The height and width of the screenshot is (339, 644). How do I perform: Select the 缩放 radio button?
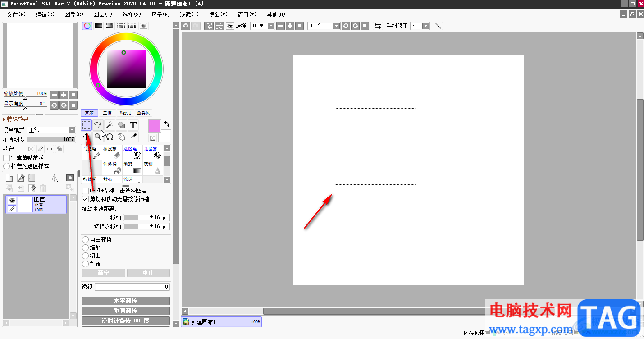(x=86, y=247)
